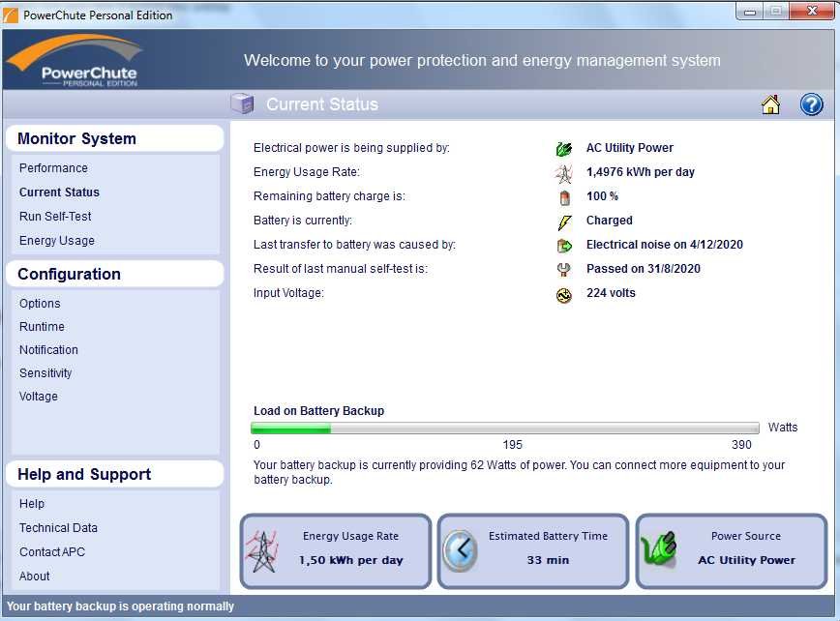Click the voltage sine icon beside 224 volts
The width and height of the screenshot is (840, 621).
[564, 295]
